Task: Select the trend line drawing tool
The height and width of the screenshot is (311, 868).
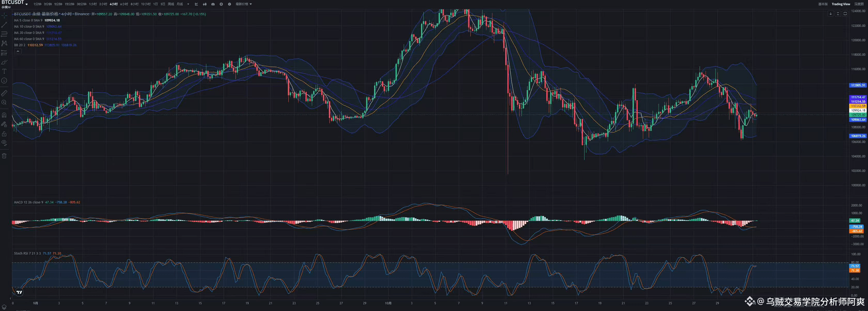Action: 4,25
